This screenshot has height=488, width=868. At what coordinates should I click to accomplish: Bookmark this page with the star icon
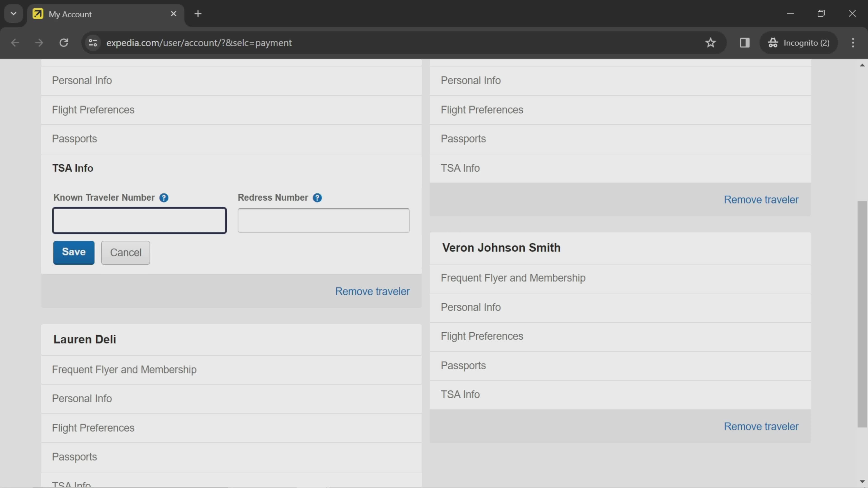(x=710, y=43)
